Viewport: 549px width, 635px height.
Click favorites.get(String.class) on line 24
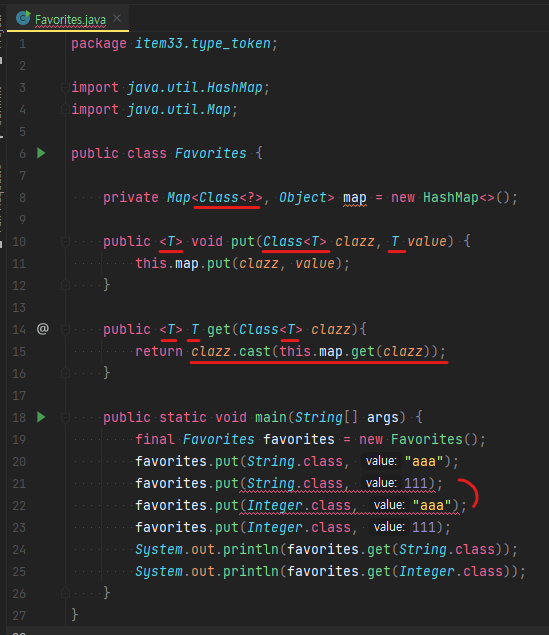pyautogui.click(x=395, y=549)
